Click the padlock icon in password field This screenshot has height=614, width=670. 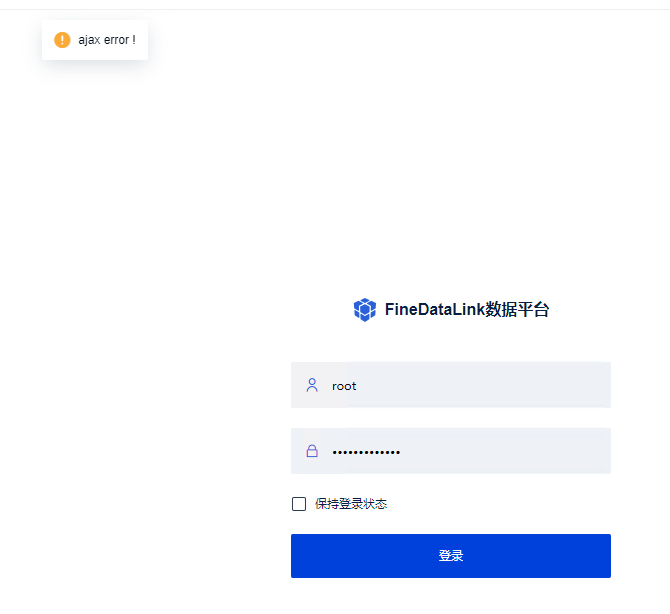[312, 451]
